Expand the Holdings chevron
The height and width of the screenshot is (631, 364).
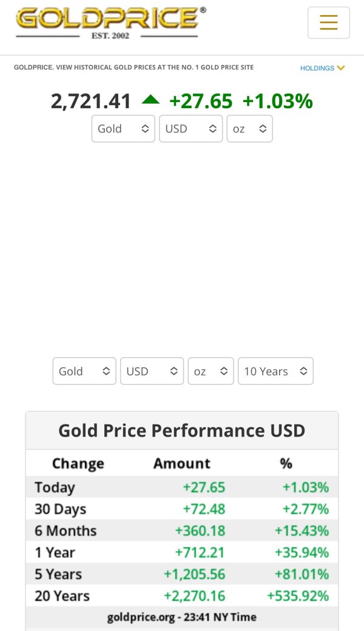(341, 68)
